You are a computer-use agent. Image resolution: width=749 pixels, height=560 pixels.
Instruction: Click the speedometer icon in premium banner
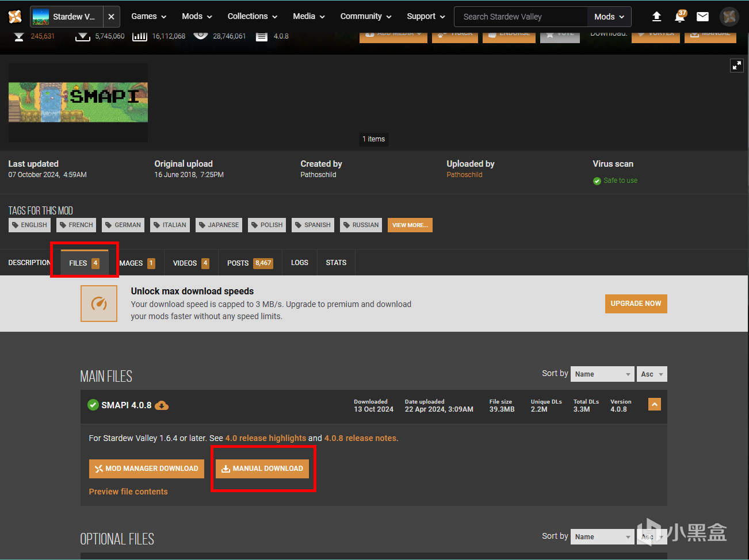tap(99, 304)
